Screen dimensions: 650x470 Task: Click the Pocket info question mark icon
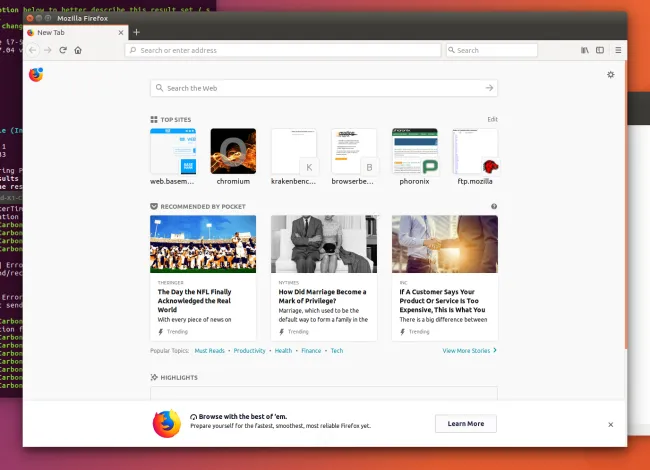coord(494,206)
